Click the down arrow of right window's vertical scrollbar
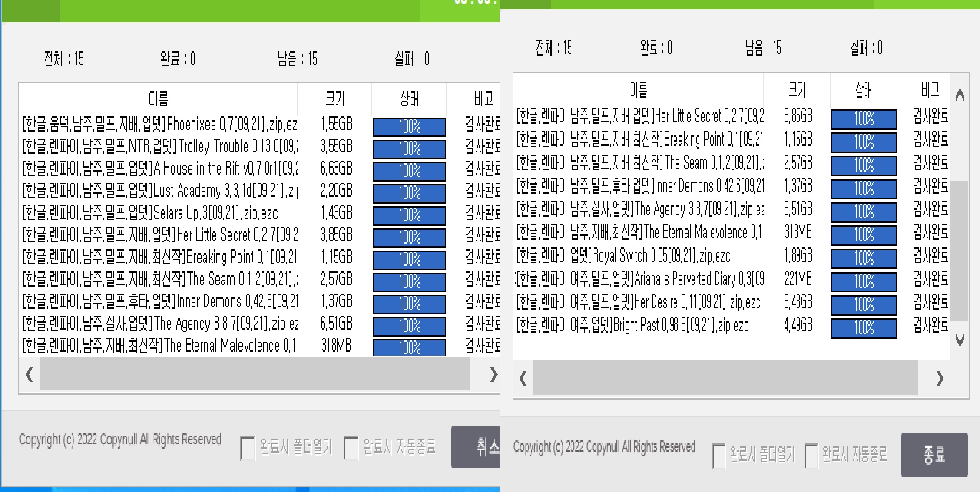Viewport: 980px width, 492px height. 960,340
